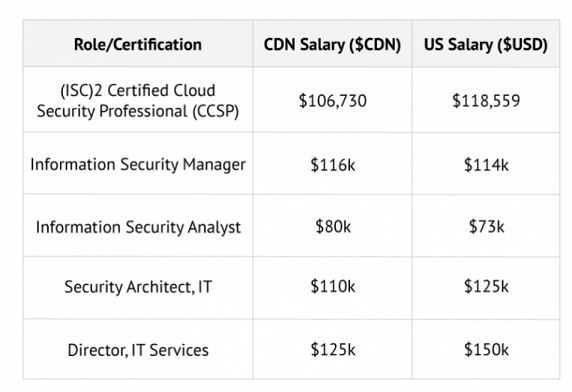Select Director's $125k CDN salary cell
Viewport: 572px width, 392px height.
(333, 349)
